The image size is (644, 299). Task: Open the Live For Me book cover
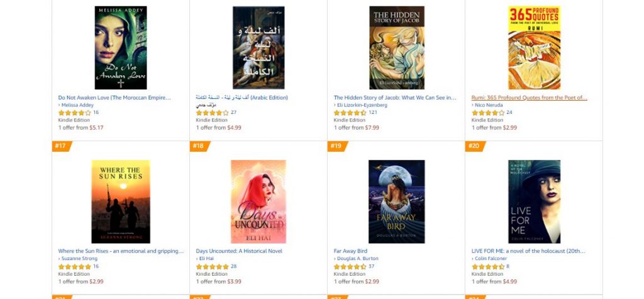point(534,201)
